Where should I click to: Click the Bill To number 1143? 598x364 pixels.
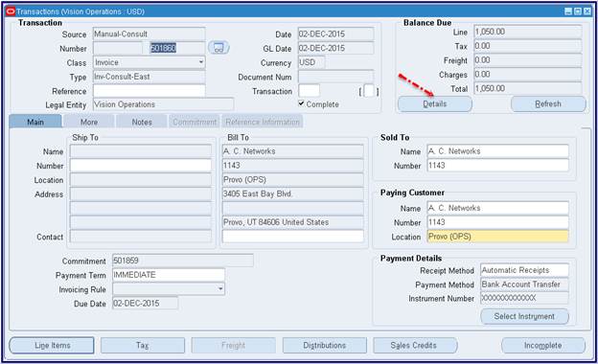(293, 166)
